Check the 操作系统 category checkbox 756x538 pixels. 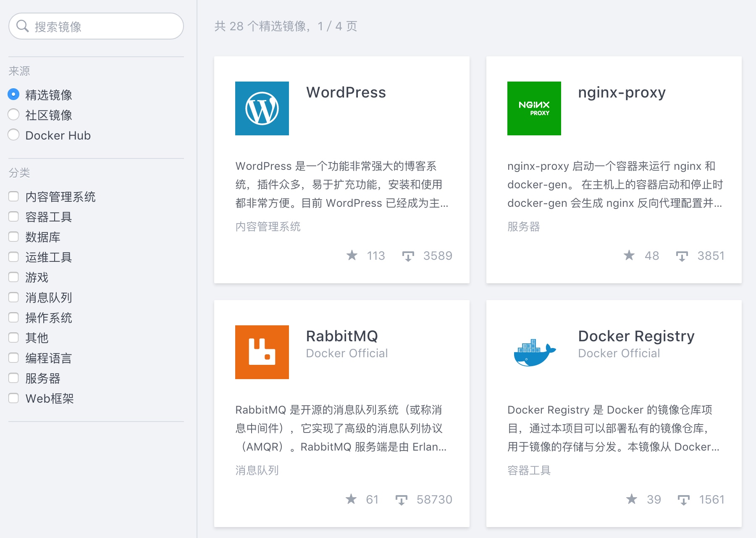(x=13, y=317)
